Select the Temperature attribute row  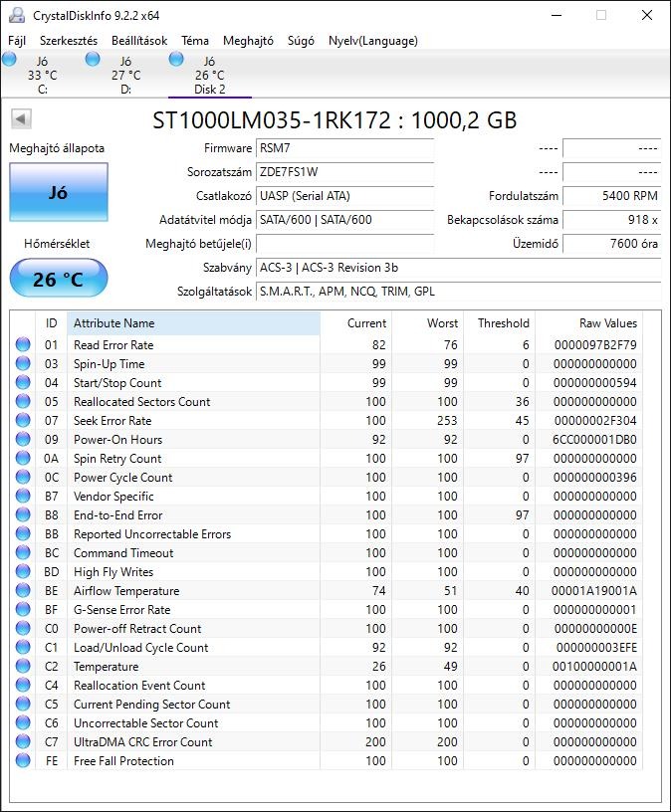tap(329, 666)
